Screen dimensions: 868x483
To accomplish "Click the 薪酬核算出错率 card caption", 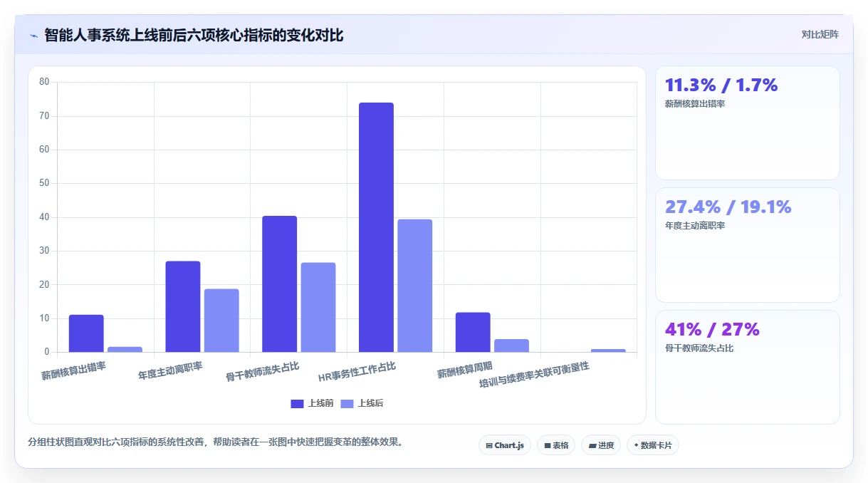I will pyautogui.click(x=695, y=104).
